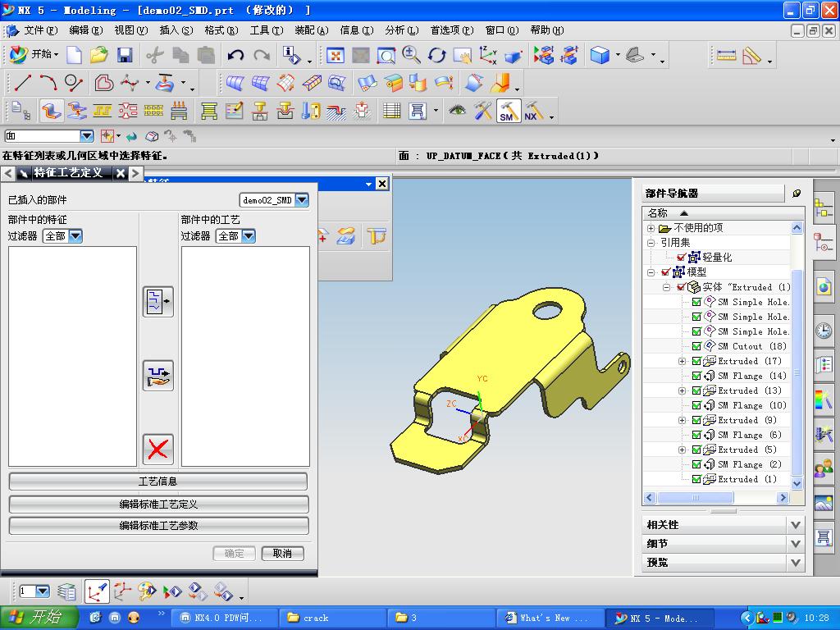Click the Fit view icon
Viewport: 840px width, 630px height.
coord(336,55)
